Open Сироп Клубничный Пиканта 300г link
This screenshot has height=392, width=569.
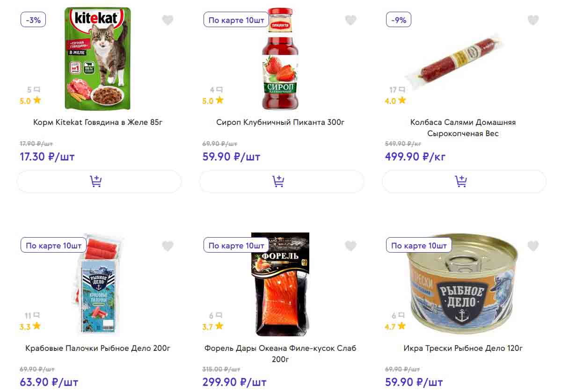(280, 123)
